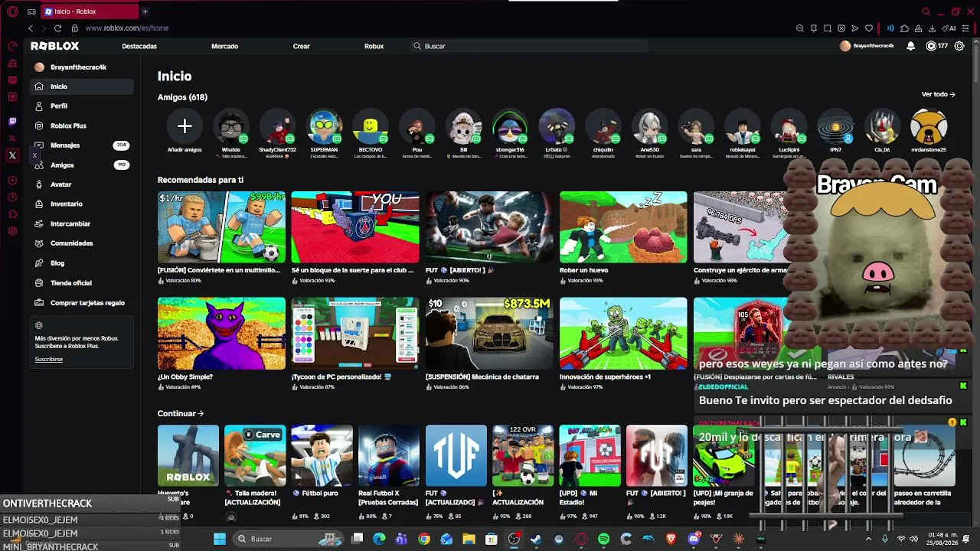Image resolution: width=980 pixels, height=551 pixels.
Task: Open the Brayanfthecrac4k profile in the header
Action: pyautogui.click(x=867, y=46)
